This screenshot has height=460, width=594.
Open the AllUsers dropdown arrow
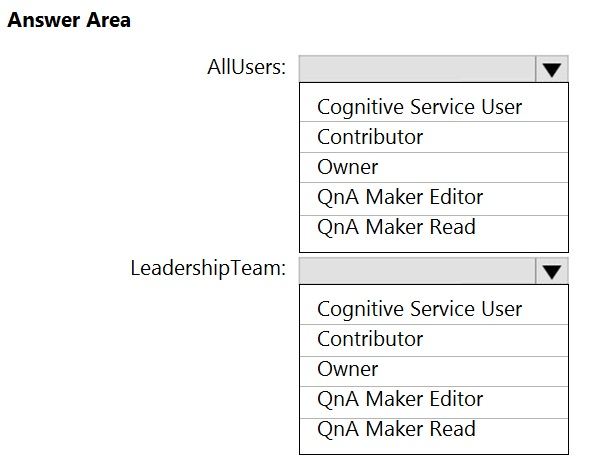(552, 69)
